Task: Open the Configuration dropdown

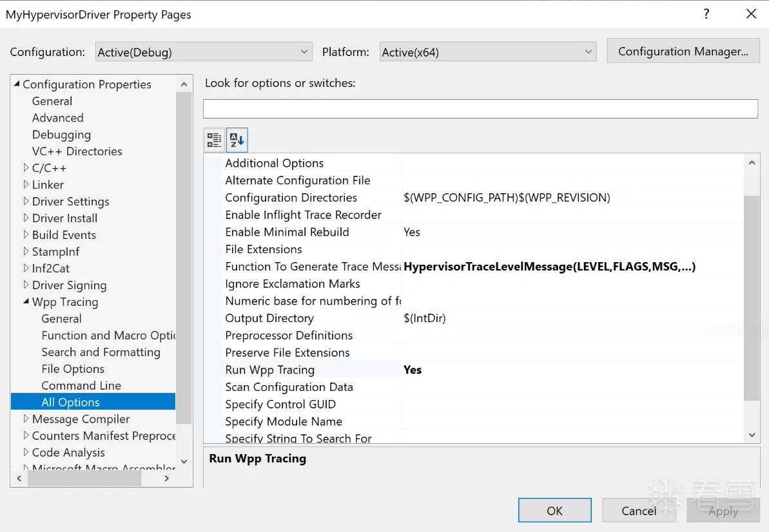Action: coord(204,52)
